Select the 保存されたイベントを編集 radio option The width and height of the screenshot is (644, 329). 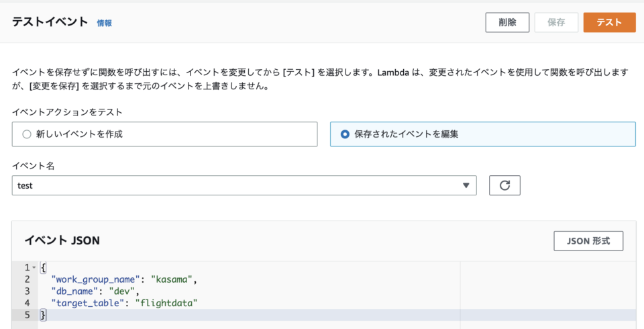tap(345, 134)
